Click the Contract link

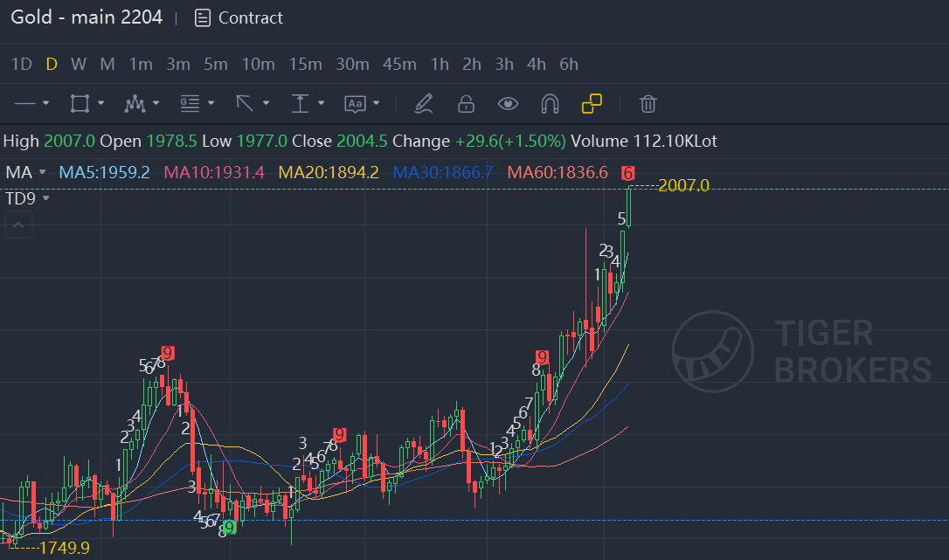(x=250, y=18)
